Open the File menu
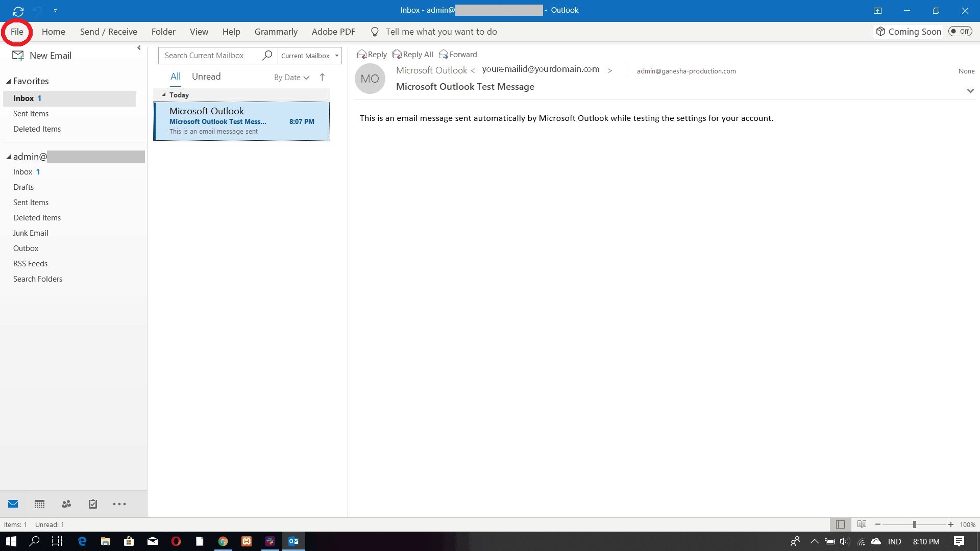Screen dimensions: 980x551 (x=17, y=32)
